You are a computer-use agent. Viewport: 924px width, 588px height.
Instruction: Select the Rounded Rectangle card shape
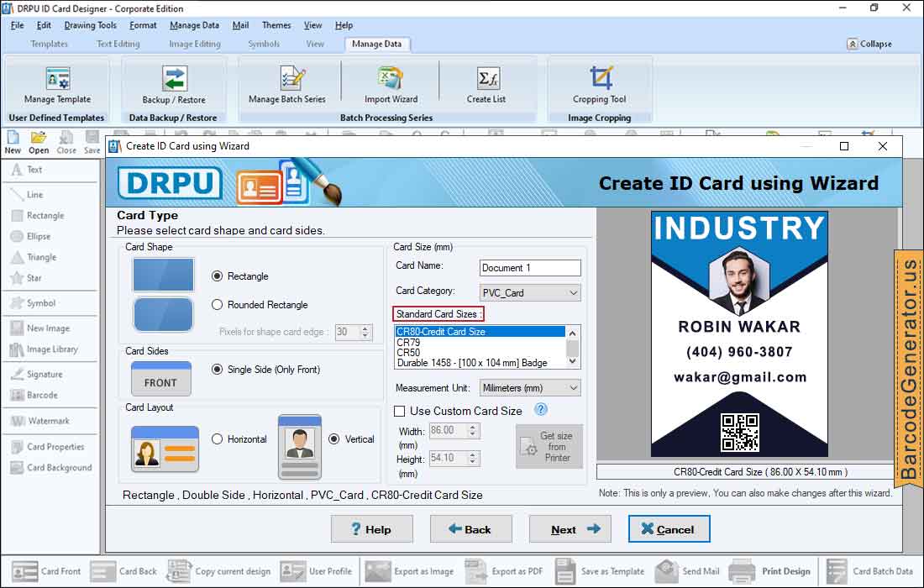(x=218, y=305)
